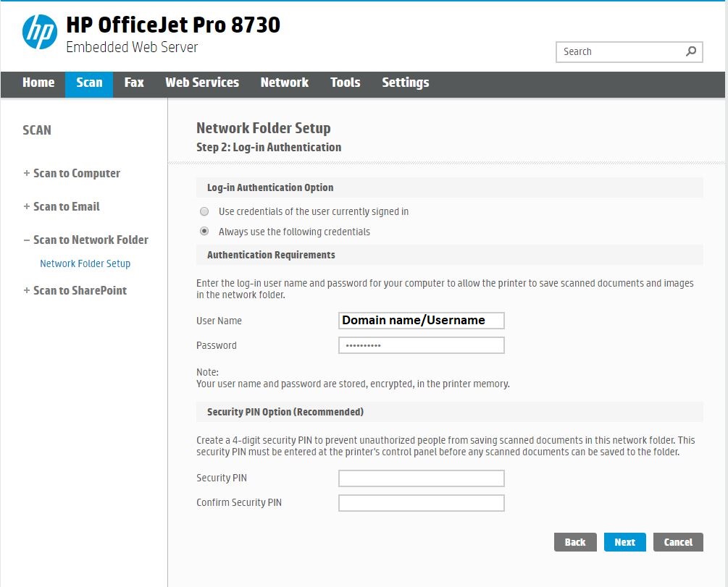Select 'Always use the following credentials' option
Image resolution: width=728 pixels, height=587 pixels.
tap(204, 232)
